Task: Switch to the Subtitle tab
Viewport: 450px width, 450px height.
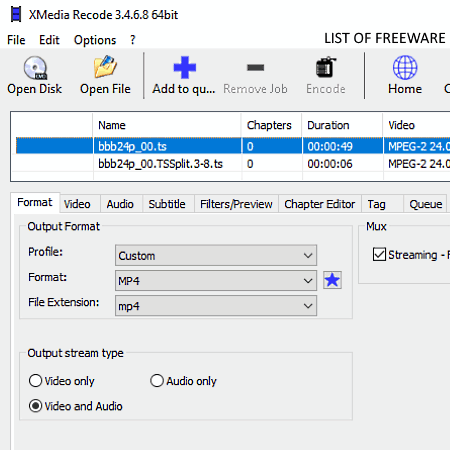Action: point(167,204)
